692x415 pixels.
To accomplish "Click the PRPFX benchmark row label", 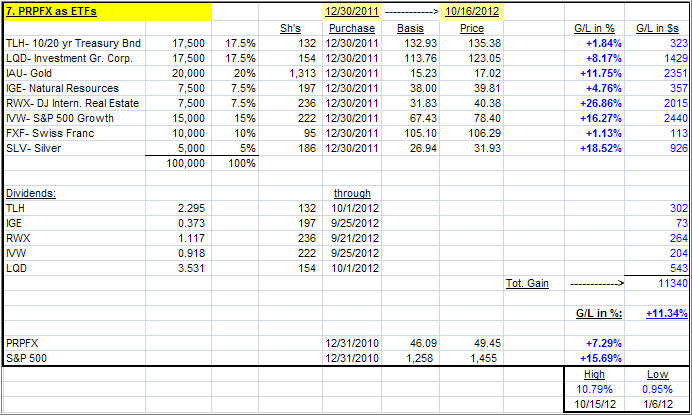I will pyautogui.click(x=22, y=343).
